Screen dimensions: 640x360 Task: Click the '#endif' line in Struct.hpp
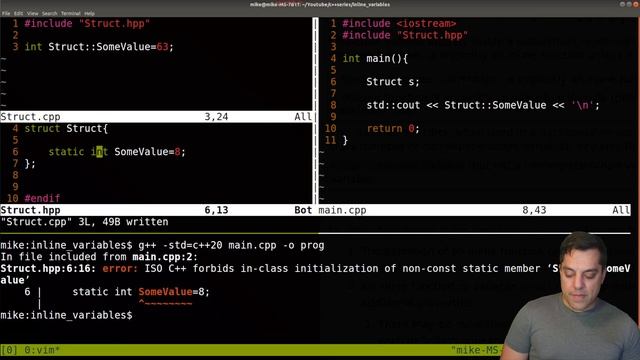click(42, 198)
